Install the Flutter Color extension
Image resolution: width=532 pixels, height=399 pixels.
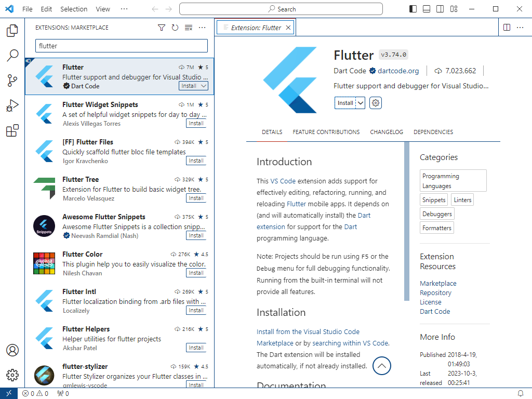[196, 273]
